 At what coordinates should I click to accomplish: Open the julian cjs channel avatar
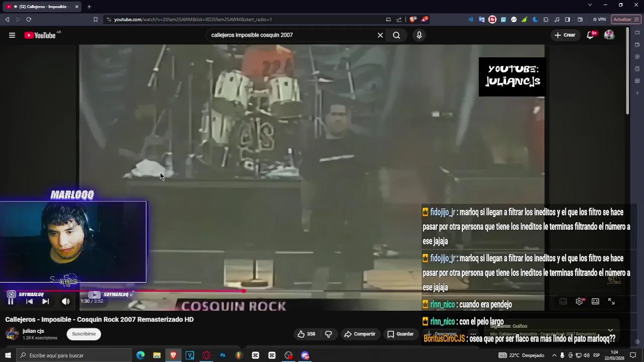[x=12, y=334]
